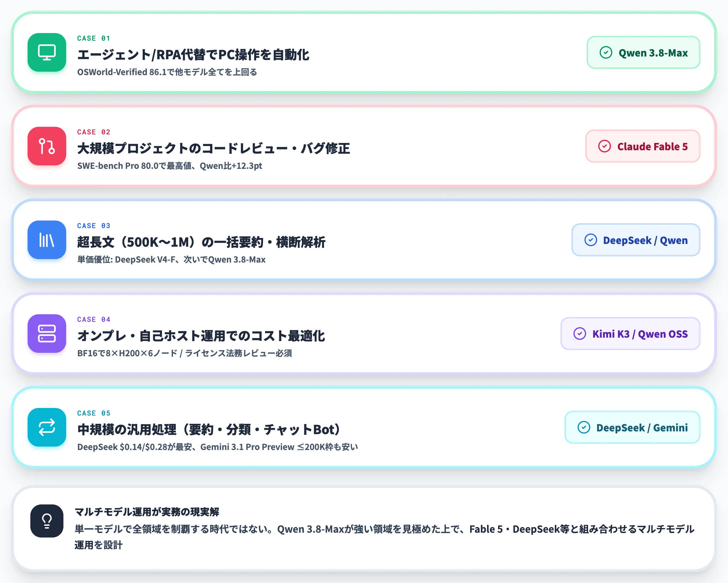Image resolution: width=728 pixels, height=583 pixels.
Task: Select the DeepSeek / Gemini badge
Action: tap(632, 428)
